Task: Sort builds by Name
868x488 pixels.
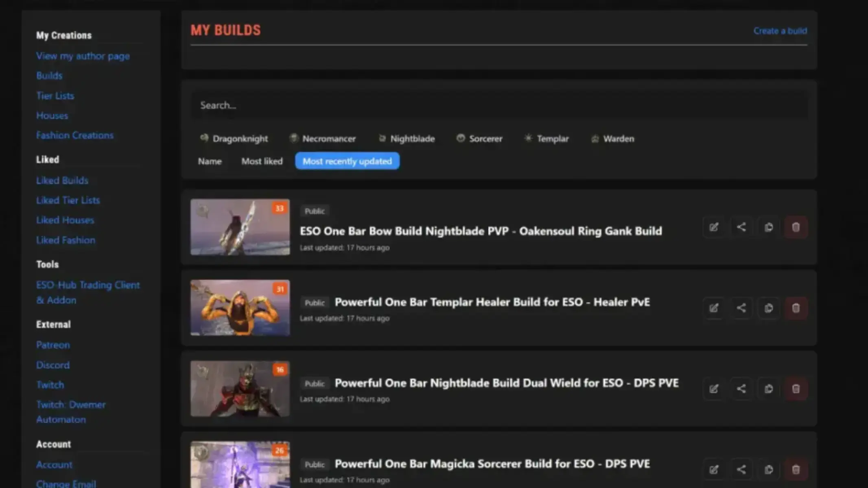Action: [210, 161]
